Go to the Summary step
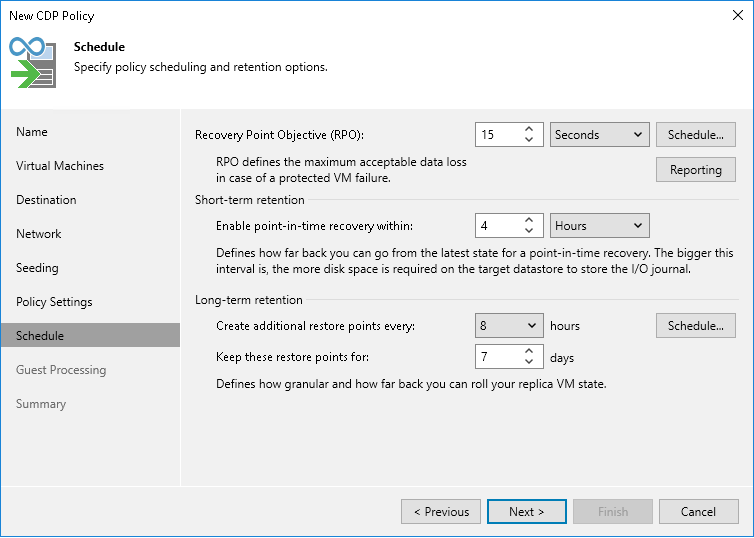This screenshot has height=538, width=754. 41,404
